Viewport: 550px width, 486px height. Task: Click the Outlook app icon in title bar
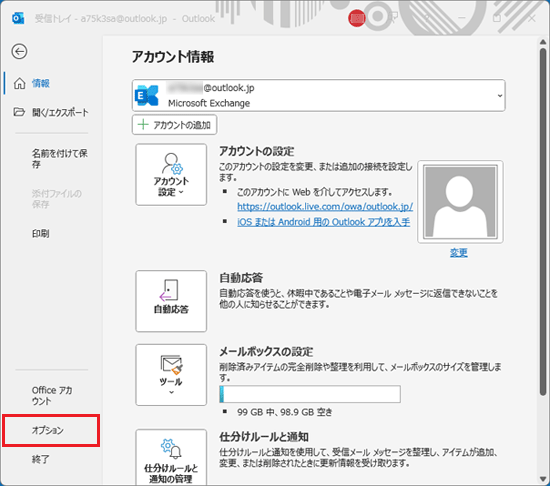[x=18, y=18]
